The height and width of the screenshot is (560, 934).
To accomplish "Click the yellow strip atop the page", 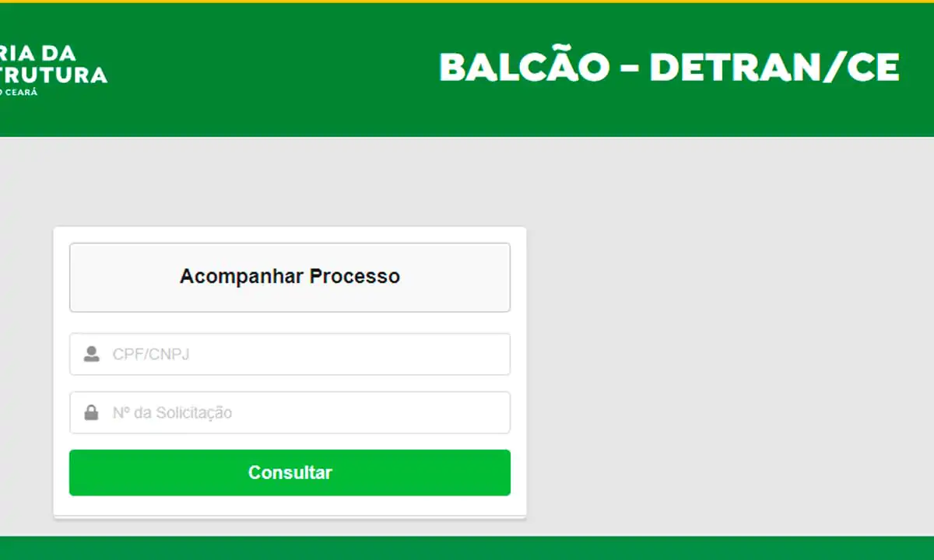I will click(x=467, y=2).
